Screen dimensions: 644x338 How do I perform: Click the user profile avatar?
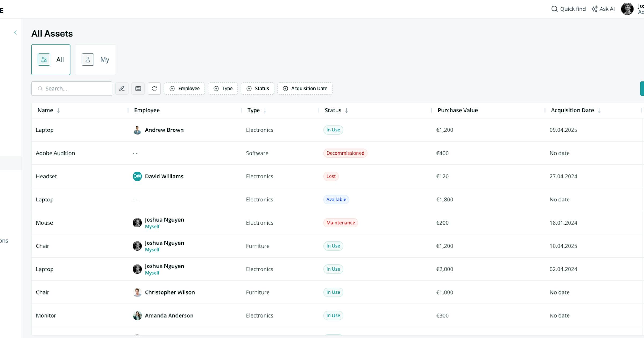pos(627,9)
